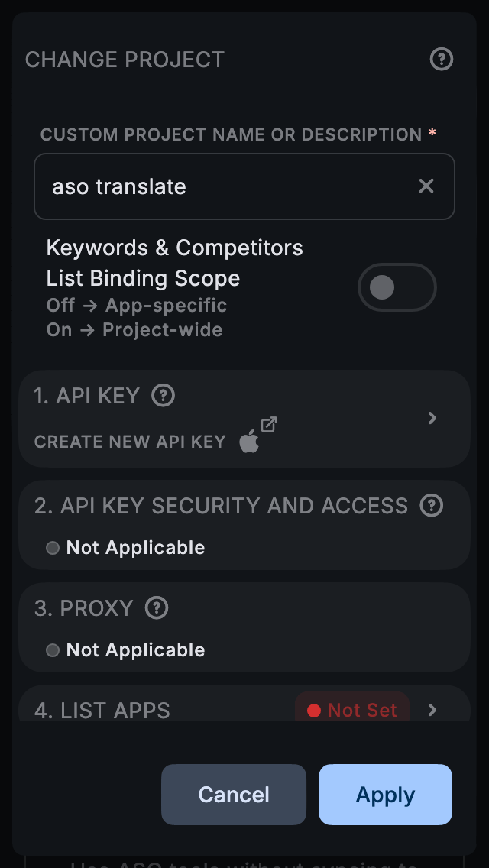Select Proxy Not Applicable radio
This screenshot has height=868, width=489.
(x=53, y=650)
